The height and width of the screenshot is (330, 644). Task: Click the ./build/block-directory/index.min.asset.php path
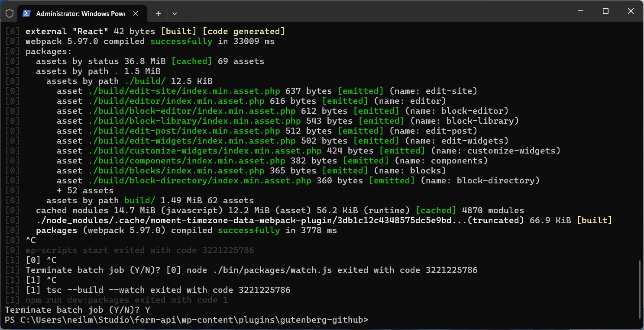tap(199, 181)
